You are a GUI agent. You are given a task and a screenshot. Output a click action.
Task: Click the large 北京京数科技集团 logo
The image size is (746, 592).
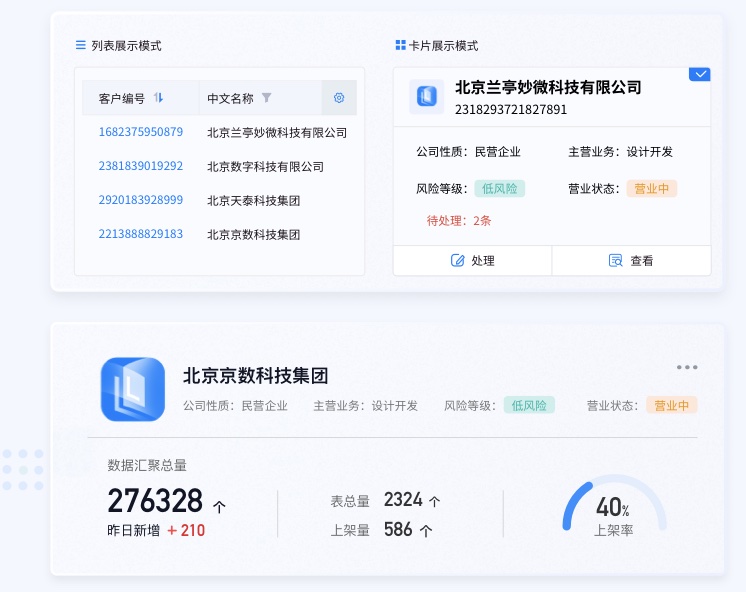[x=133, y=389]
